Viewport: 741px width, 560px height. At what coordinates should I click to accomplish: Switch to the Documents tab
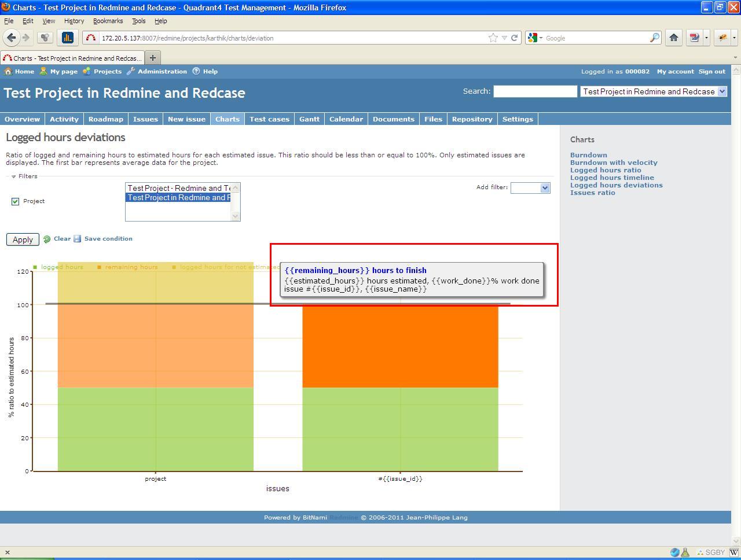click(x=394, y=119)
